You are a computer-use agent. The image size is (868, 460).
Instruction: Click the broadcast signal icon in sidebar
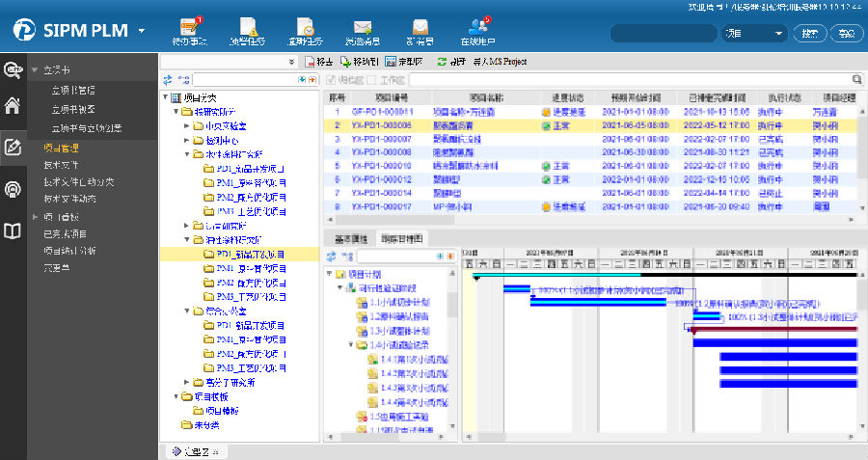[13, 189]
